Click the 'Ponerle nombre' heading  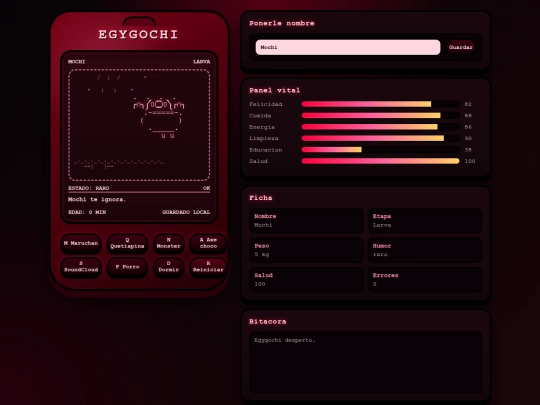tap(282, 23)
